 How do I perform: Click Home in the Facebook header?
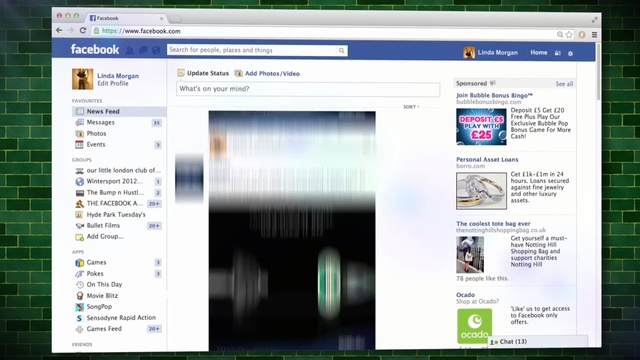point(539,53)
